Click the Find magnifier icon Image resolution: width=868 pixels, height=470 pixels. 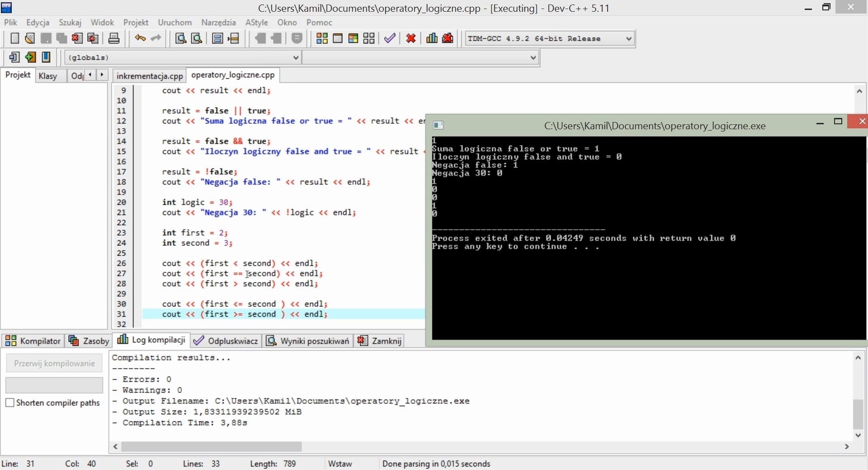tap(181, 39)
